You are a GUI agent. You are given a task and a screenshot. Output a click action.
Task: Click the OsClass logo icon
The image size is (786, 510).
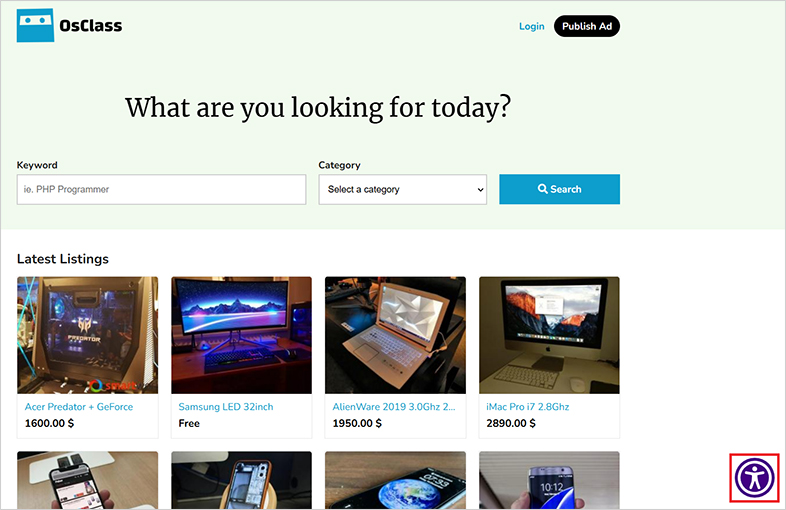[35, 25]
